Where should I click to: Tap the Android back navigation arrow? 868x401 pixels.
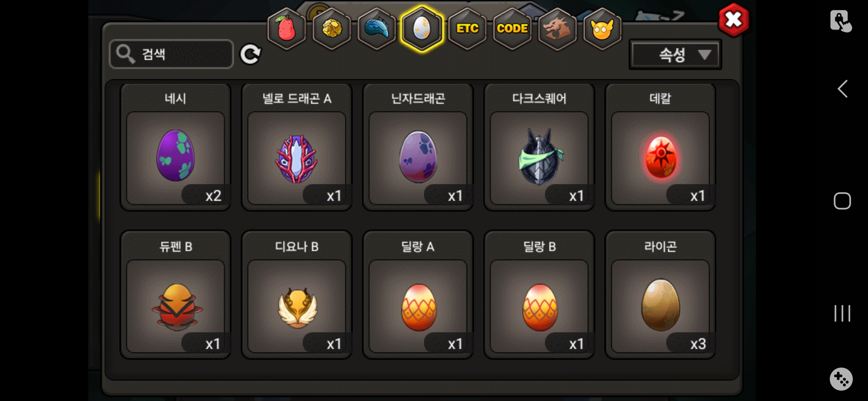[843, 89]
